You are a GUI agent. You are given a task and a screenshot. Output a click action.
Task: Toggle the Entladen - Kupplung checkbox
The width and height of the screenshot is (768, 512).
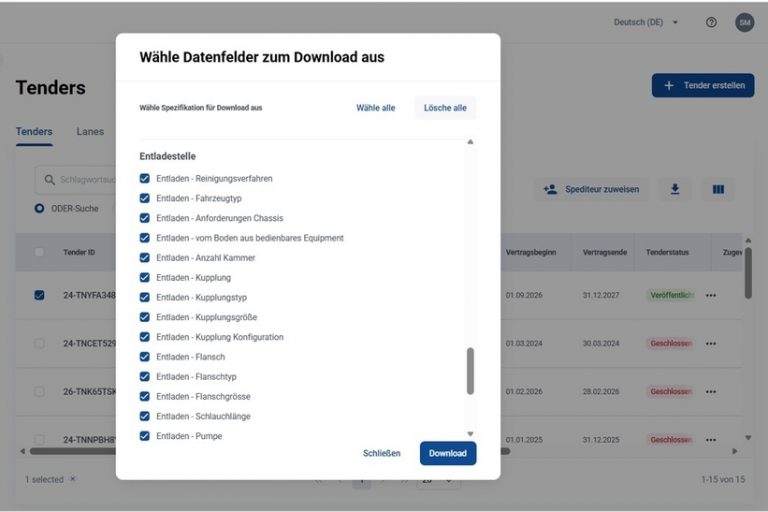coord(144,277)
